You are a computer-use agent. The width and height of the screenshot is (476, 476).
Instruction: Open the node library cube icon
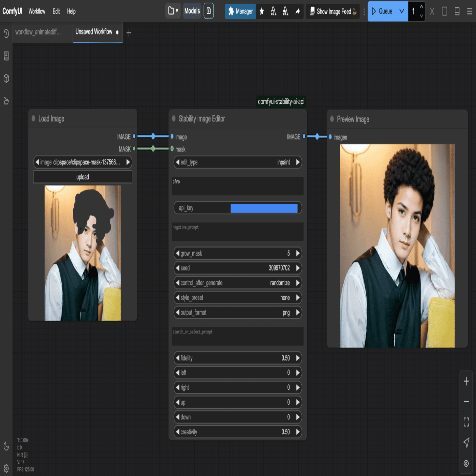(6, 78)
